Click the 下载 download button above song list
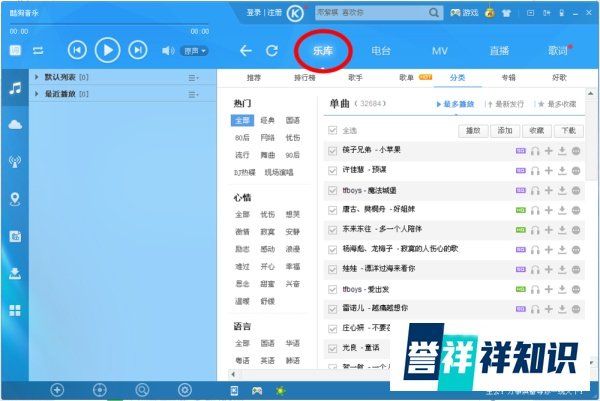 569,131
